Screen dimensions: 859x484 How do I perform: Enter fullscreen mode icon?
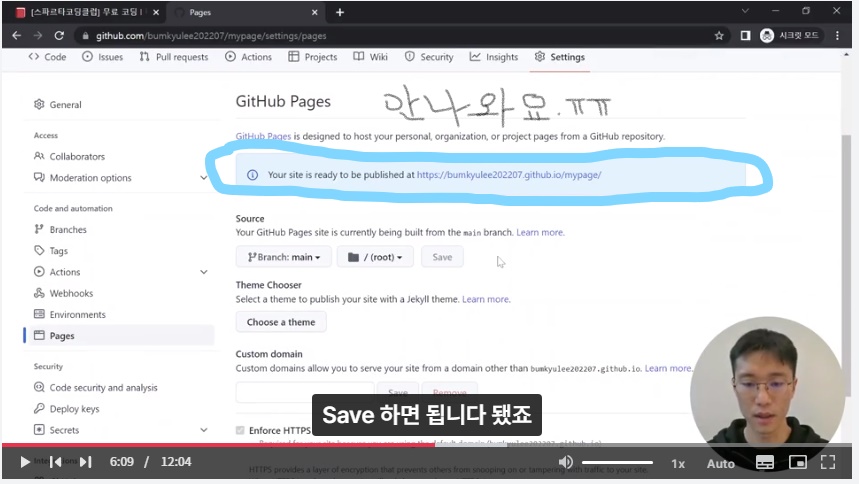pos(828,462)
